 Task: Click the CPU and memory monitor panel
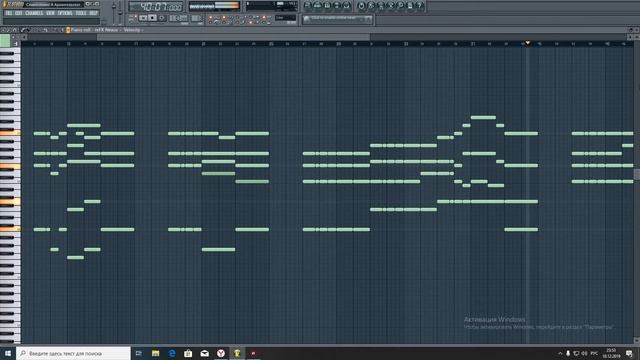click(x=271, y=6)
